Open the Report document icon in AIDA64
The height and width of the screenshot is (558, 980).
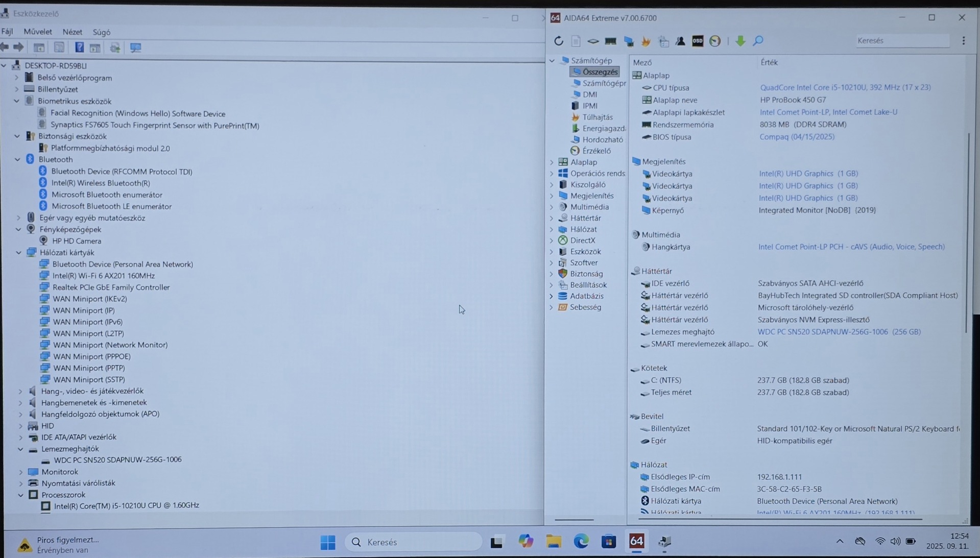coord(576,41)
